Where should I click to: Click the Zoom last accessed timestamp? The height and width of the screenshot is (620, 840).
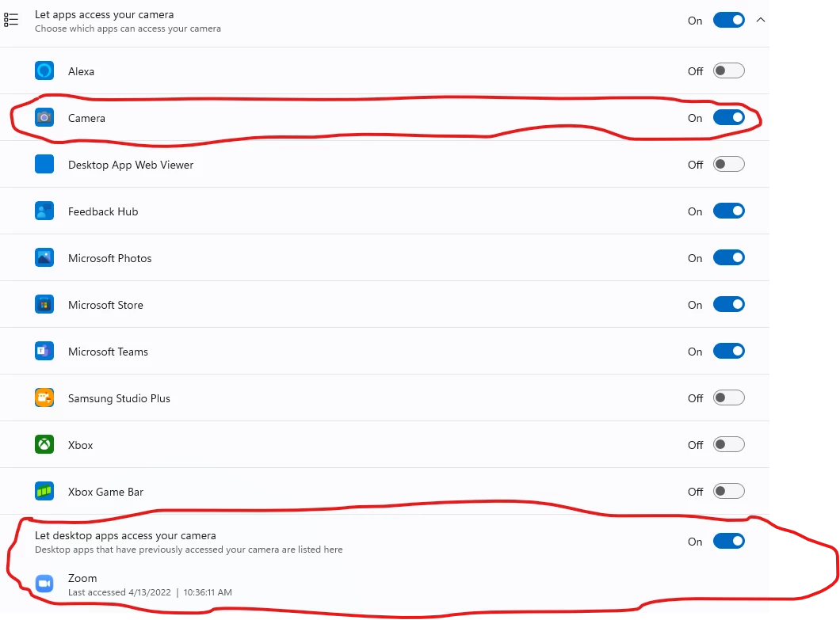(150, 592)
